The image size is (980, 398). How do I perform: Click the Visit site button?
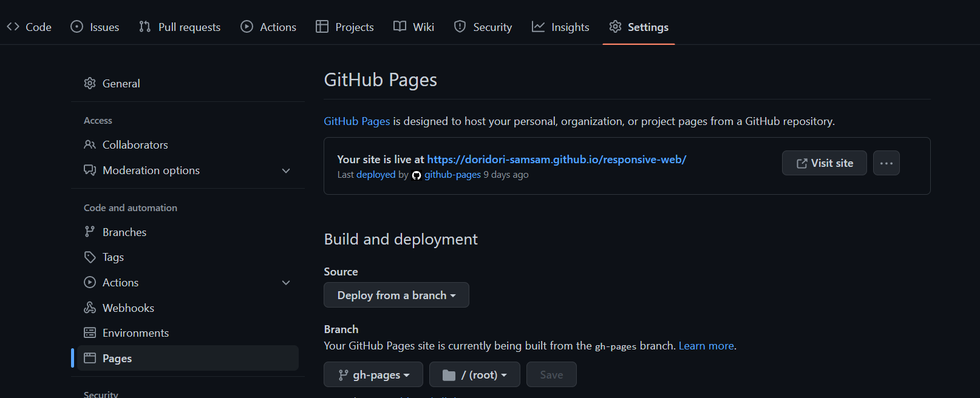click(825, 163)
